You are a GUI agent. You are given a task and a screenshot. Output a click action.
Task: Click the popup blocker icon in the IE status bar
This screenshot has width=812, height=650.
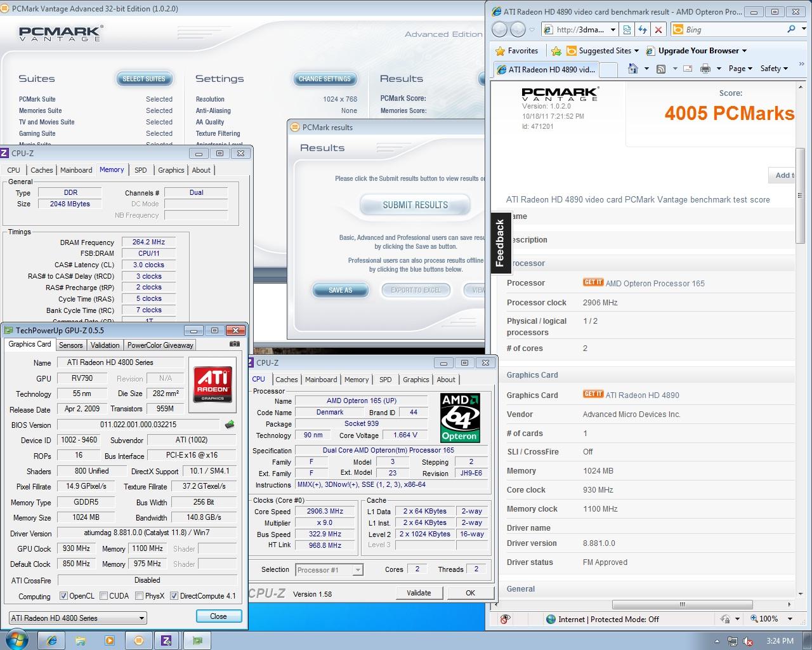coord(505,619)
